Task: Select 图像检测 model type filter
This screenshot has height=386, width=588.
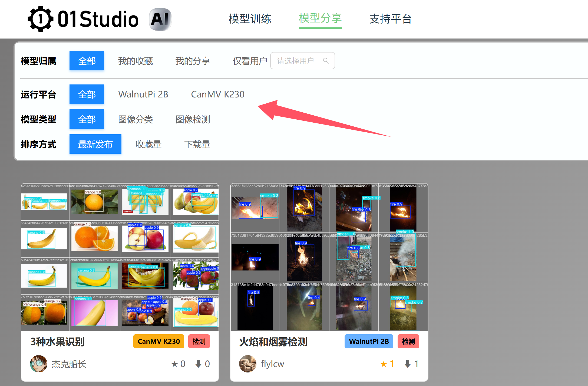Action: pos(193,119)
